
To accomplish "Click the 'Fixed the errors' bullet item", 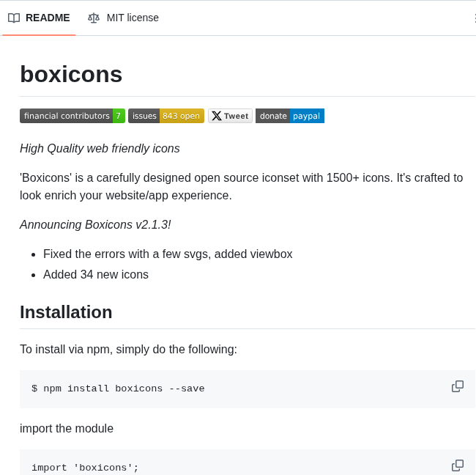I will click(x=168, y=254).
